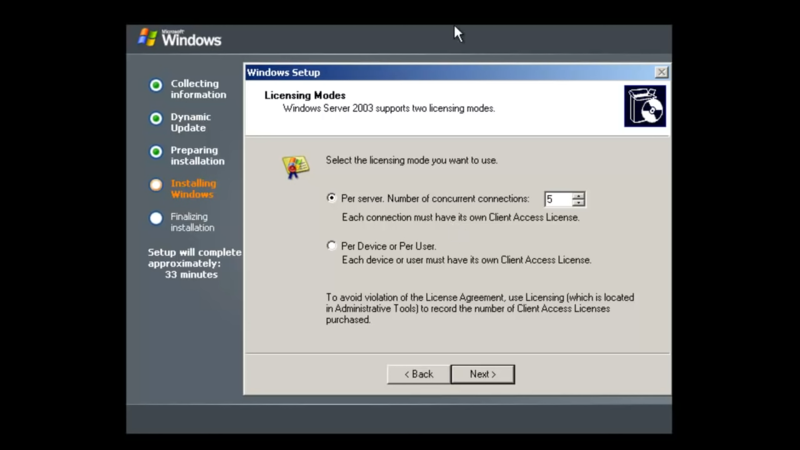
Task: Select the Per server licensing radio button
Action: [x=332, y=198]
